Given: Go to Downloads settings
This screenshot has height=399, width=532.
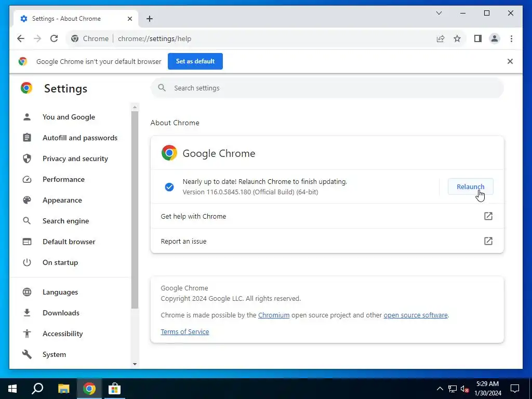Looking at the screenshot, I should [x=61, y=313].
